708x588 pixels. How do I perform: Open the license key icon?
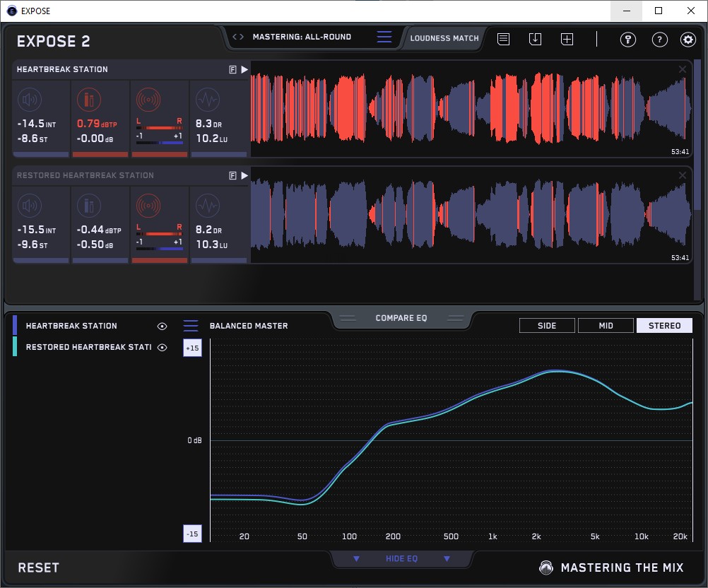(627, 40)
